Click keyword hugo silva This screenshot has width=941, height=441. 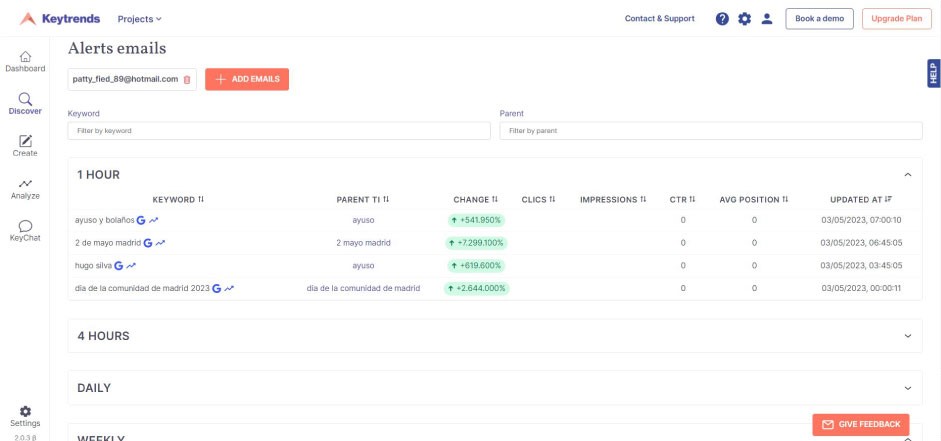click(94, 265)
